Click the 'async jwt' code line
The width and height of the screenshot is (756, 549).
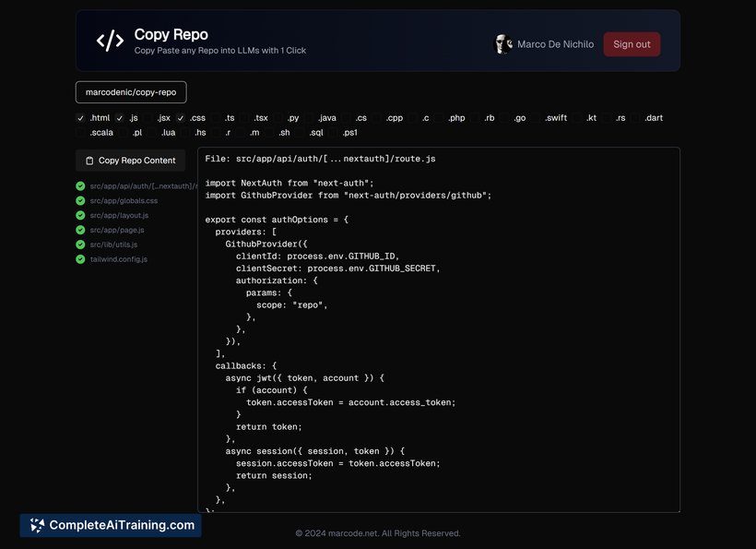305,378
